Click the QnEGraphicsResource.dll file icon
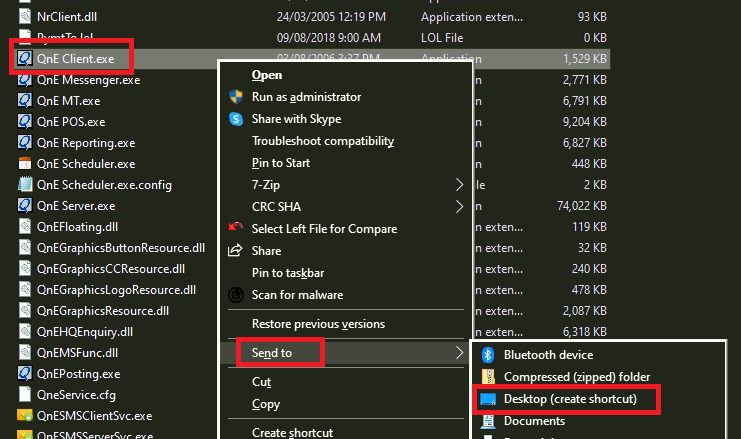 coord(25,310)
